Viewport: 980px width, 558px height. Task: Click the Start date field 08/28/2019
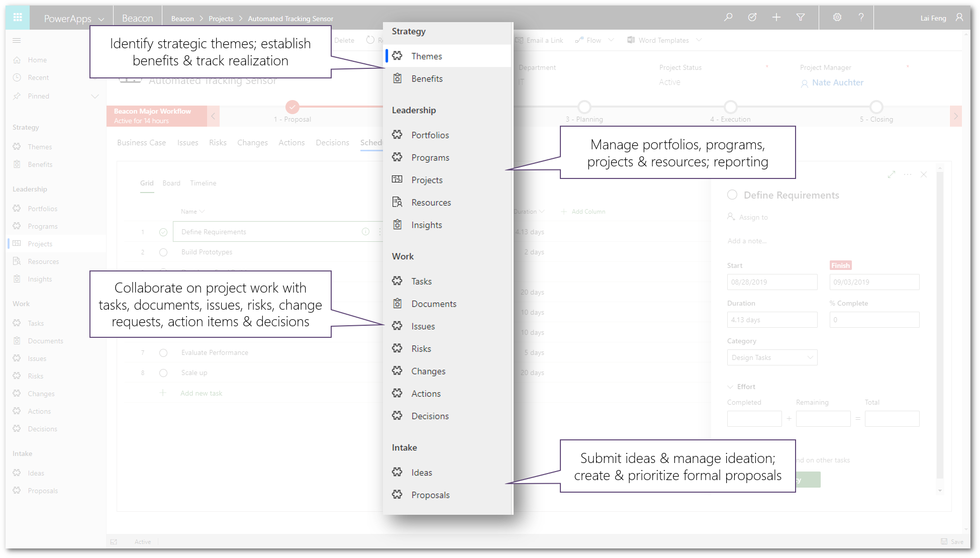[x=772, y=282]
